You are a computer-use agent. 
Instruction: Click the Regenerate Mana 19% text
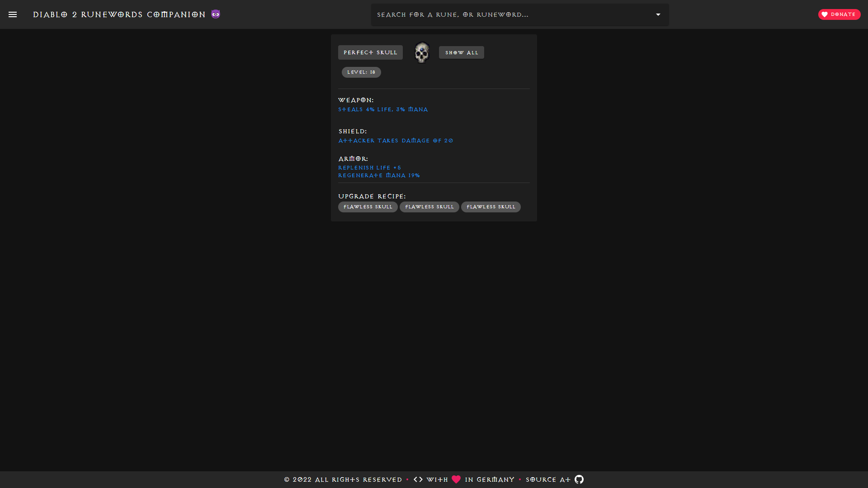click(x=379, y=175)
